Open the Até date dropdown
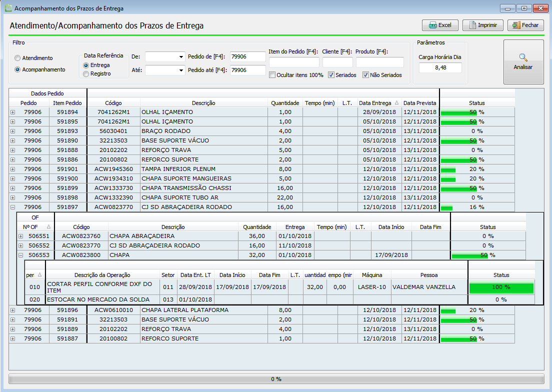The image size is (552, 392). click(x=180, y=70)
